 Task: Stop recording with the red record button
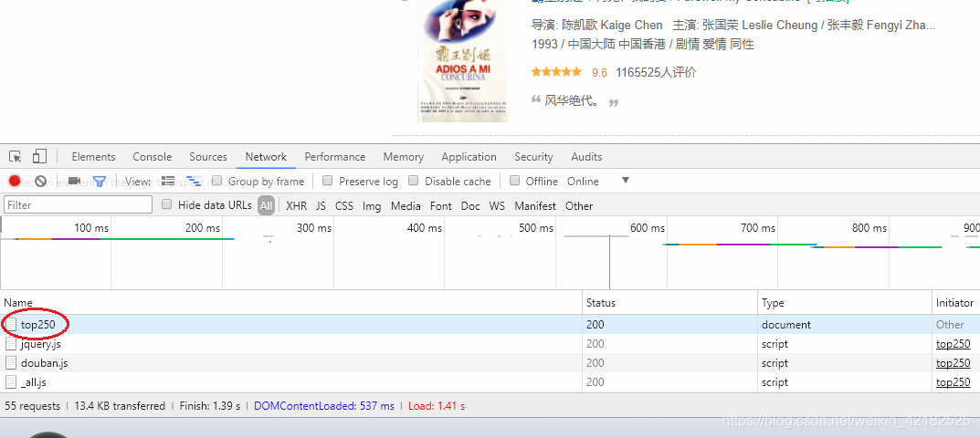pos(15,182)
